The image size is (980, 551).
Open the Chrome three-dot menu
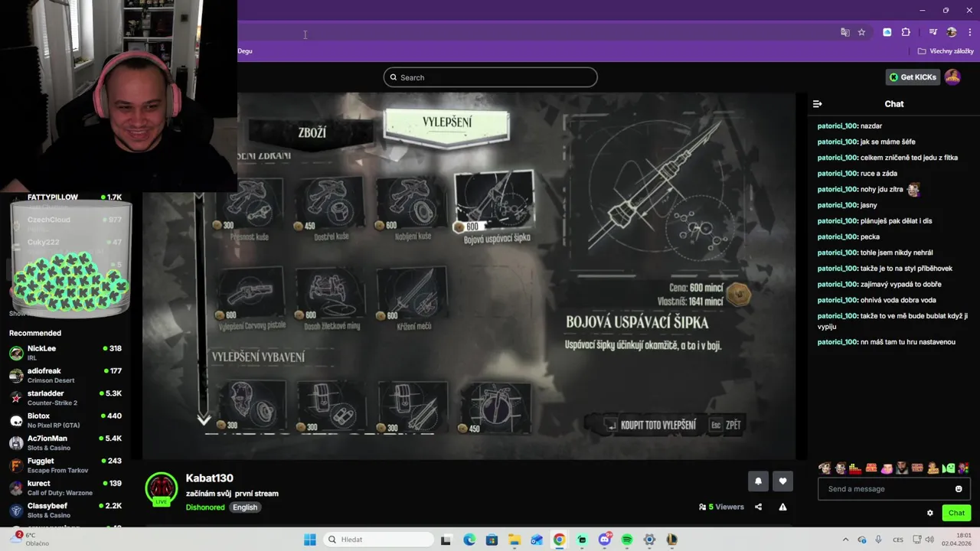pos(969,32)
